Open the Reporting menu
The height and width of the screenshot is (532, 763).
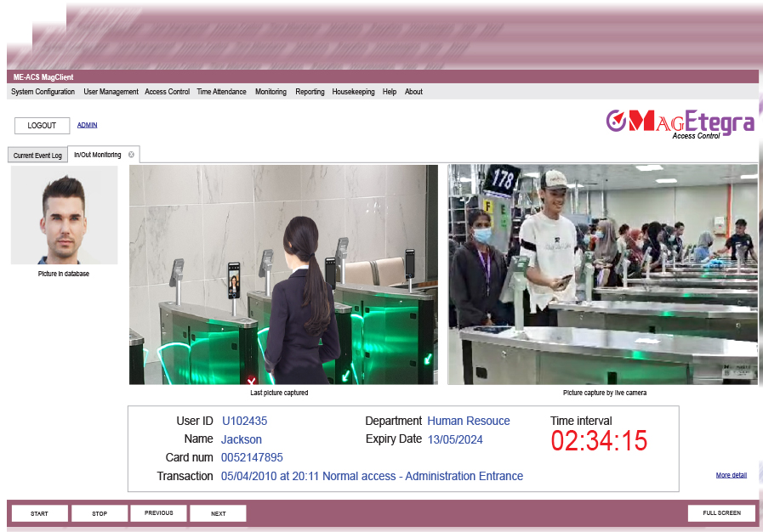click(310, 92)
